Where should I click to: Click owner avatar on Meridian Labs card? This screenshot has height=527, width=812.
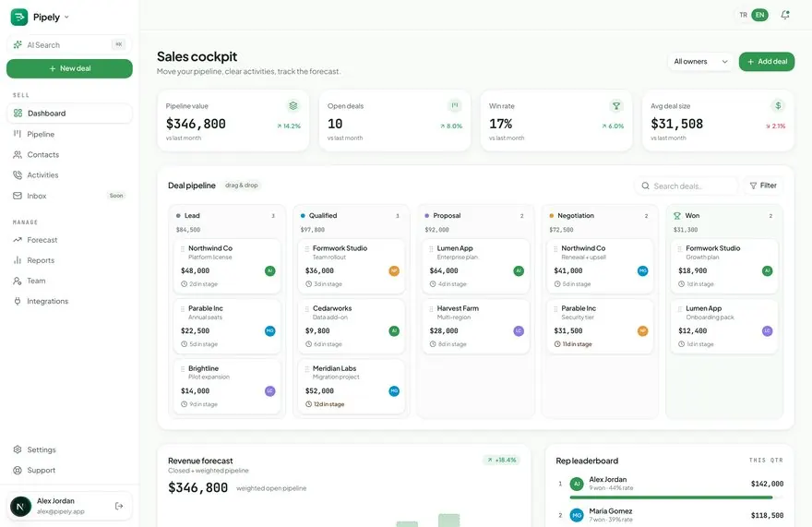pyautogui.click(x=394, y=391)
